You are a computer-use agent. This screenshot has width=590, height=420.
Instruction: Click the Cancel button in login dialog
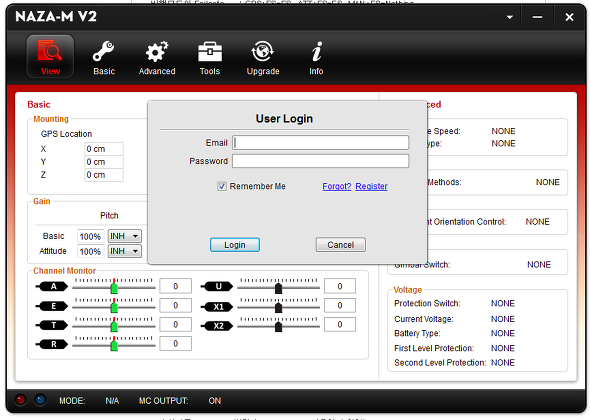[x=341, y=245]
